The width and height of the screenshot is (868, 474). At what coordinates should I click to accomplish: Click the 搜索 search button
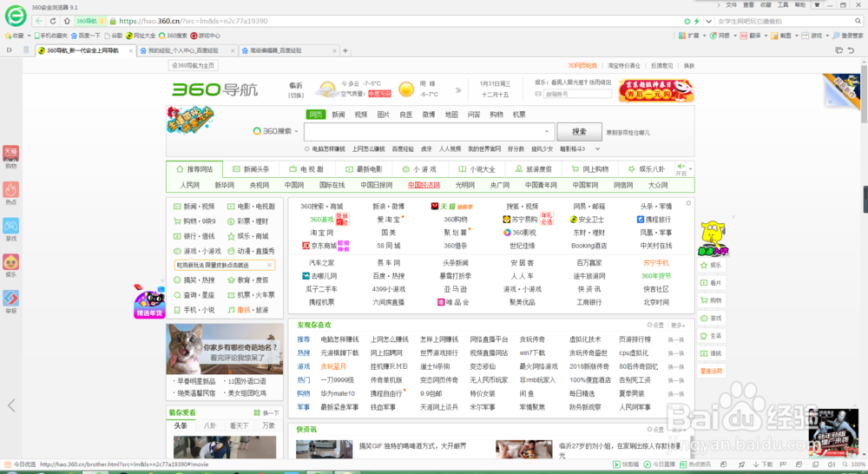pos(579,132)
